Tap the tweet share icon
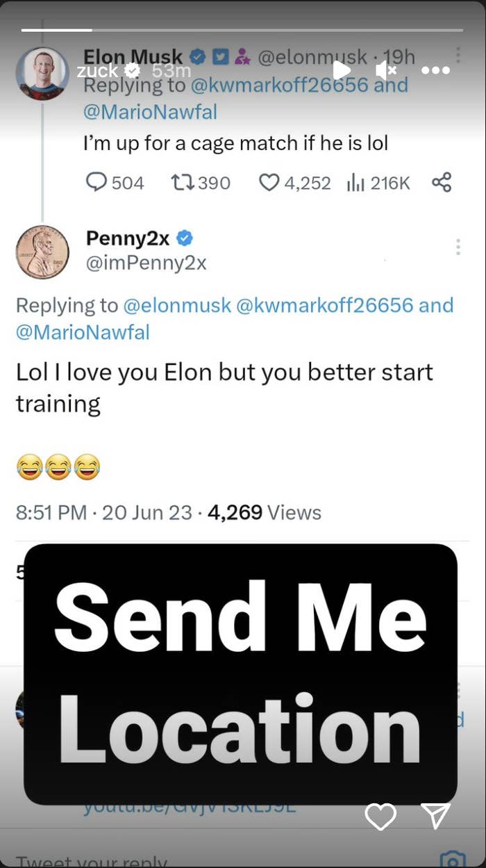This screenshot has width=486, height=868. (x=442, y=182)
